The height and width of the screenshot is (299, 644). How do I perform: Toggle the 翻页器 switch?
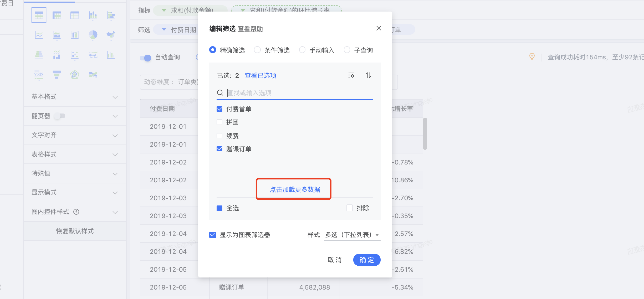click(x=60, y=116)
